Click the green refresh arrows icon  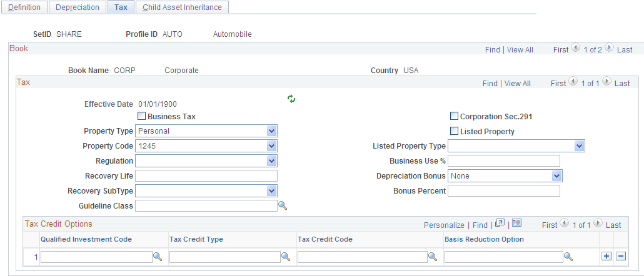(291, 99)
